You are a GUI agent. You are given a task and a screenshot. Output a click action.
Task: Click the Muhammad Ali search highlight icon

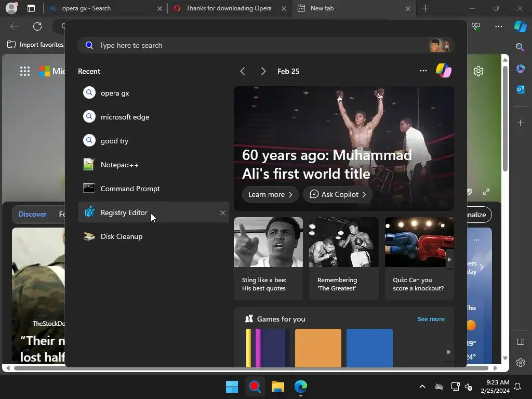coord(440,45)
